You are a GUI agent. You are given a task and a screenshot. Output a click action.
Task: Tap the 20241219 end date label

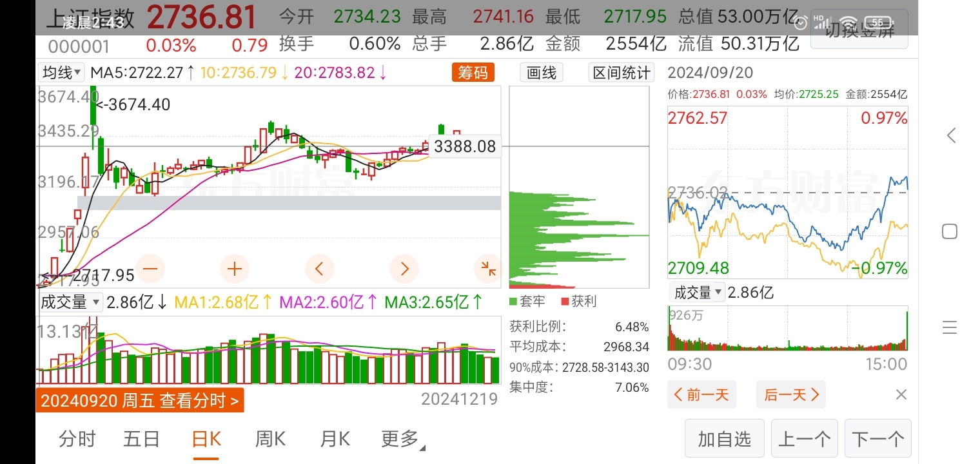click(460, 400)
